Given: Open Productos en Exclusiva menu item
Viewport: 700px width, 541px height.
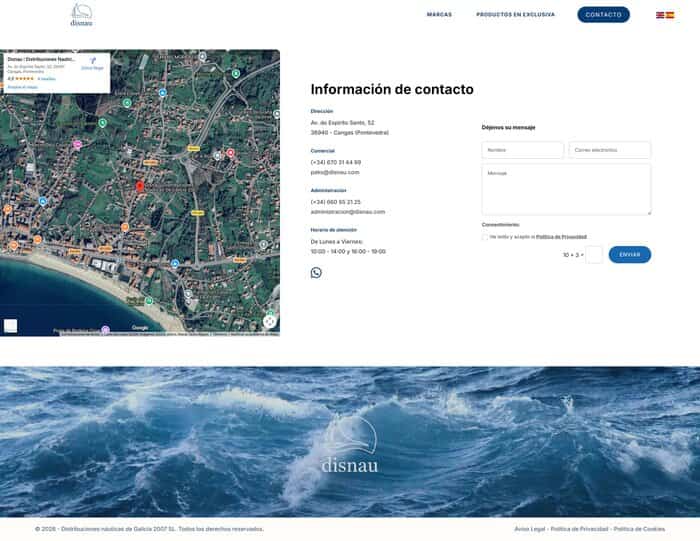Looking at the screenshot, I should point(516,15).
